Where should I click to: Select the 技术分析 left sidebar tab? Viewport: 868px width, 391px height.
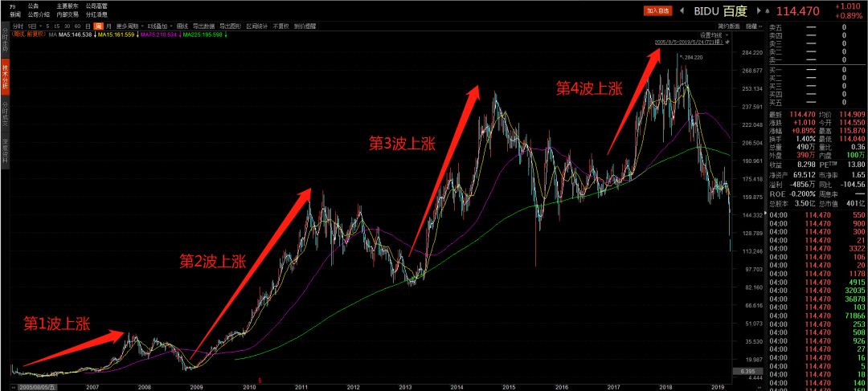[5, 77]
